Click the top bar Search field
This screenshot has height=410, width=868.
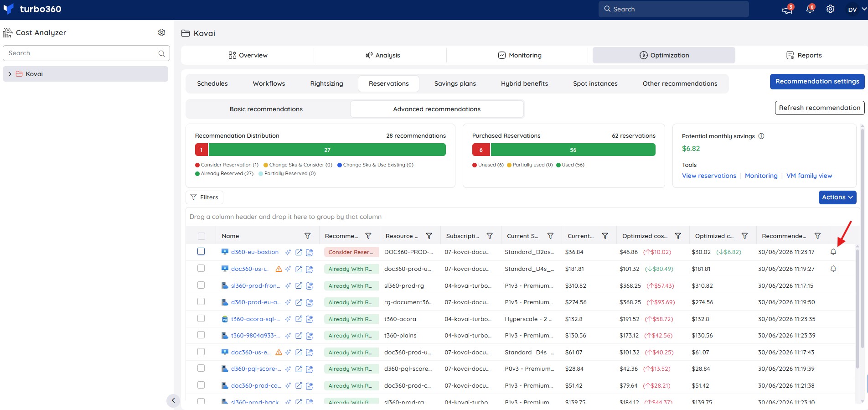[673, 9]
